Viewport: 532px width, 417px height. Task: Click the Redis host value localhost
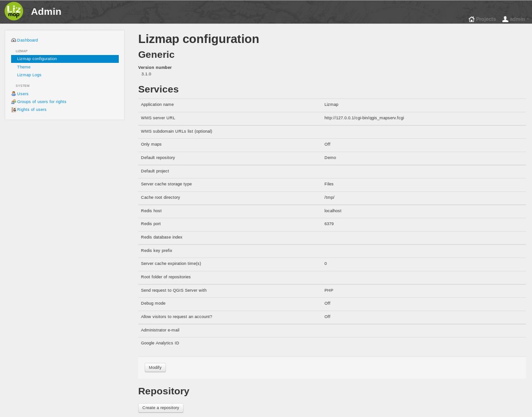[x=333, y=211]
